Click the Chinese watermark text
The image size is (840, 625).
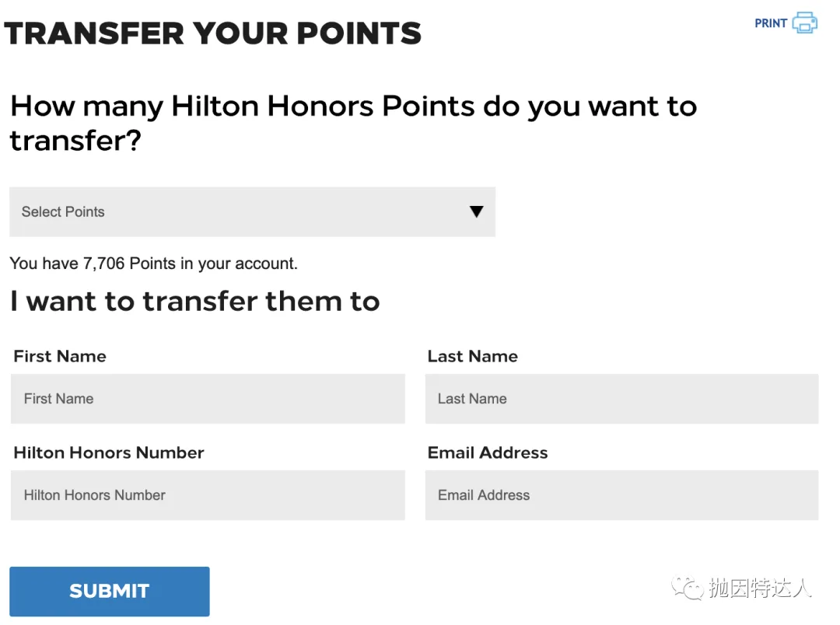point(760,588)
